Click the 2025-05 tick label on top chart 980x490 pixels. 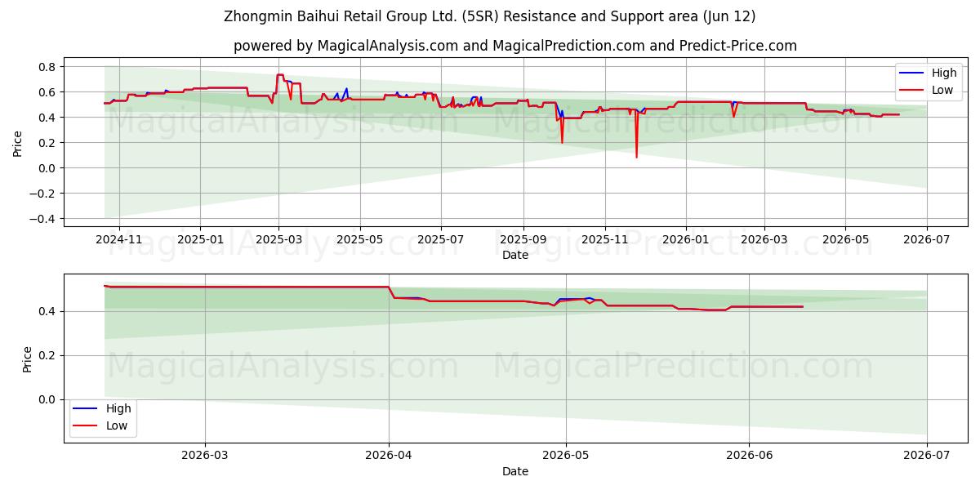tap(359, 240)
